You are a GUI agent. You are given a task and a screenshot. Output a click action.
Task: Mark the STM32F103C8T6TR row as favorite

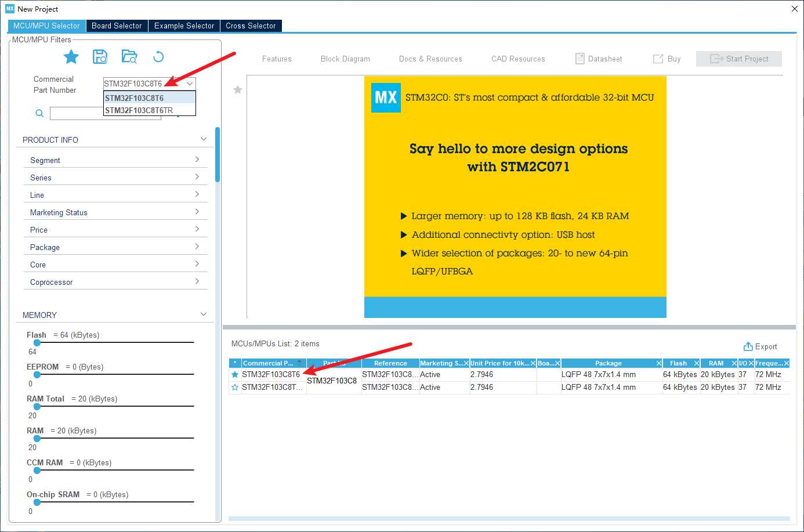tap(235, 388)
